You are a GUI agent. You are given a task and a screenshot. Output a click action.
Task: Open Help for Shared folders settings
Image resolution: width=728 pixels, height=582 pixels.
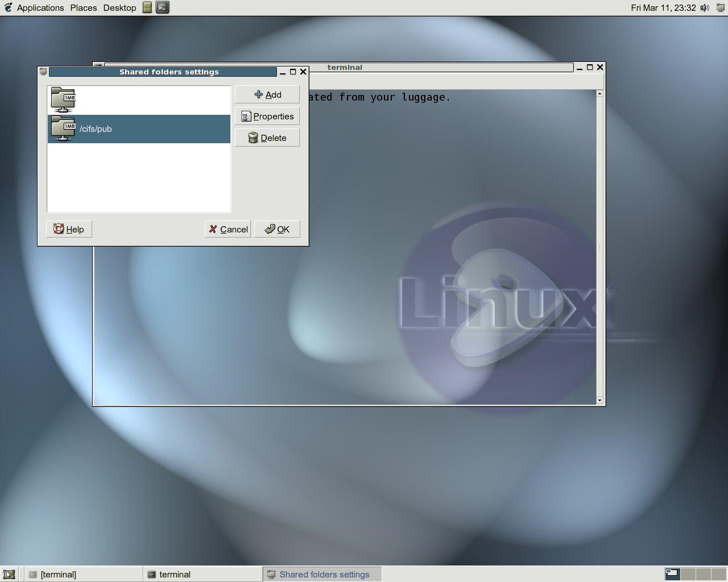click(69, 229)
